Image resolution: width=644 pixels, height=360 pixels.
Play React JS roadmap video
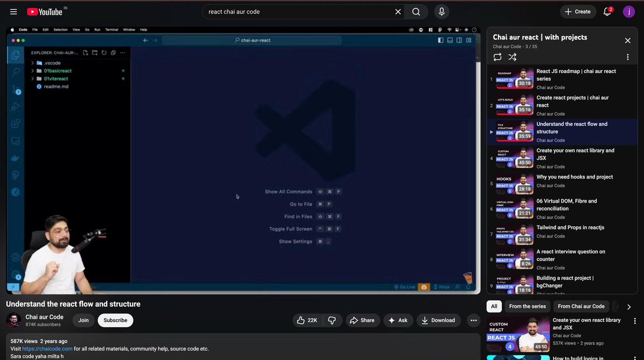coord(562,78)
